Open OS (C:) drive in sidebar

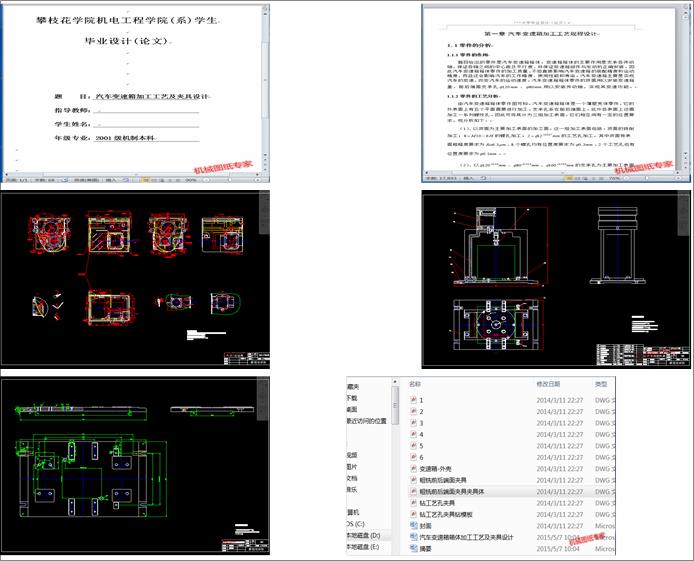tap(356, 524)
